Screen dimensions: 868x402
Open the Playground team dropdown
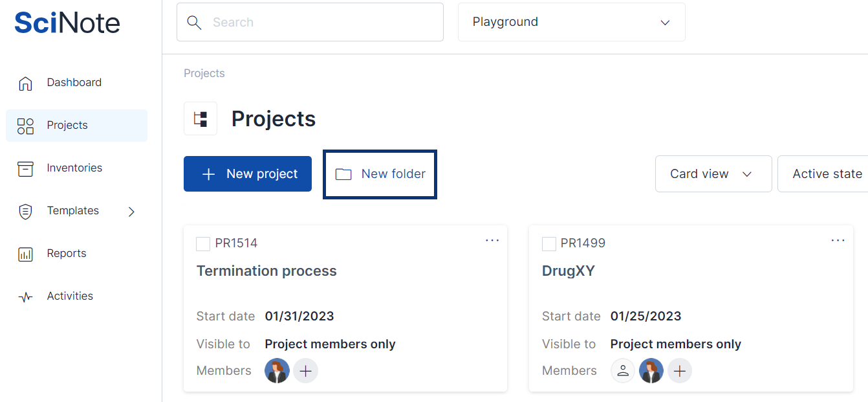(x=571, y=22)
